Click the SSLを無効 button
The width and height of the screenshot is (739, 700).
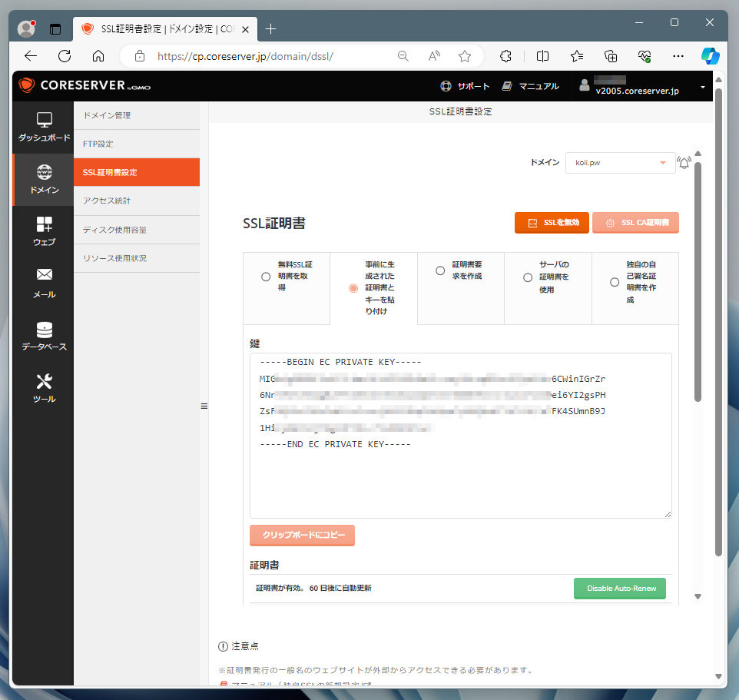pyautogui.click(x=552, y=223)
